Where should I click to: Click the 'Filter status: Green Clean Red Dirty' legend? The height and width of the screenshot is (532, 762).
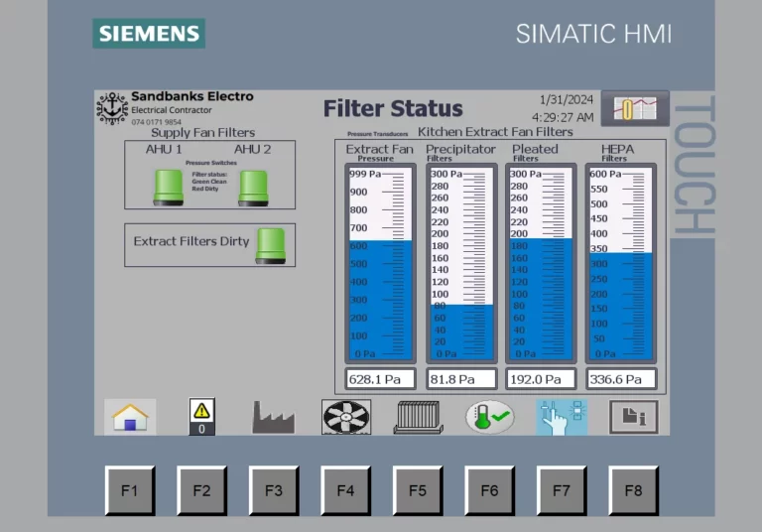click(x=209, y=182)
